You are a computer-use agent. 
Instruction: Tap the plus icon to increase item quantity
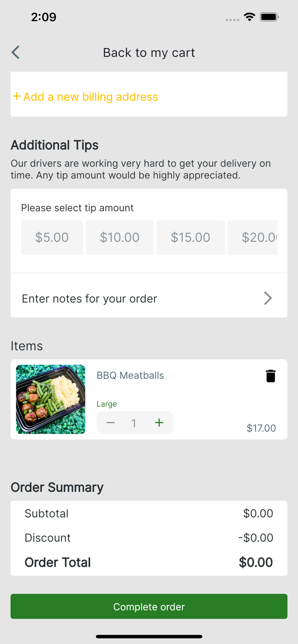[159, 422]
